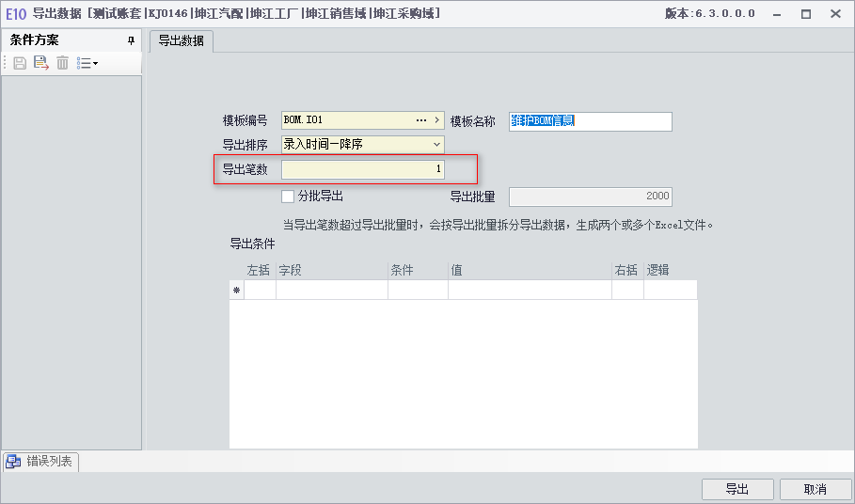Click the save-as scheme icon
The width and height of the screenshot is (855, 504).
40,63
